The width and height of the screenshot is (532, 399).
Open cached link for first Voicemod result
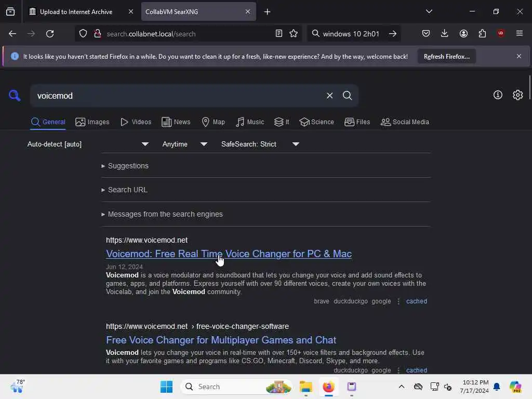click(416, 301)
